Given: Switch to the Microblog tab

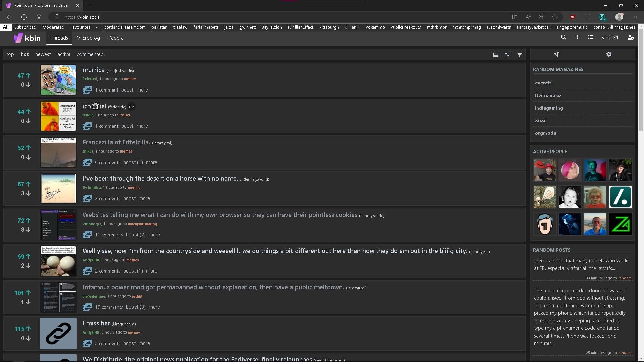Looking at the screenshot, I should pyautogui.click(x=88, y=38).
